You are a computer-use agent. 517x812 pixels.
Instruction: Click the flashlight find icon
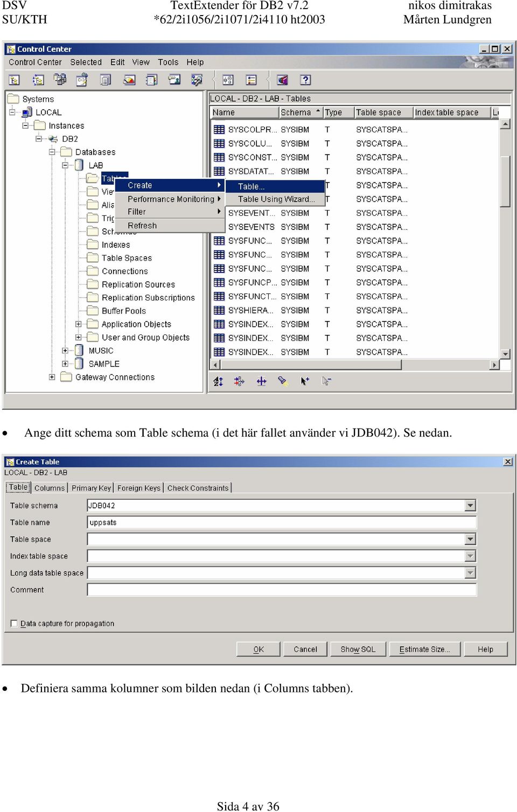click(x=283, y=381)
